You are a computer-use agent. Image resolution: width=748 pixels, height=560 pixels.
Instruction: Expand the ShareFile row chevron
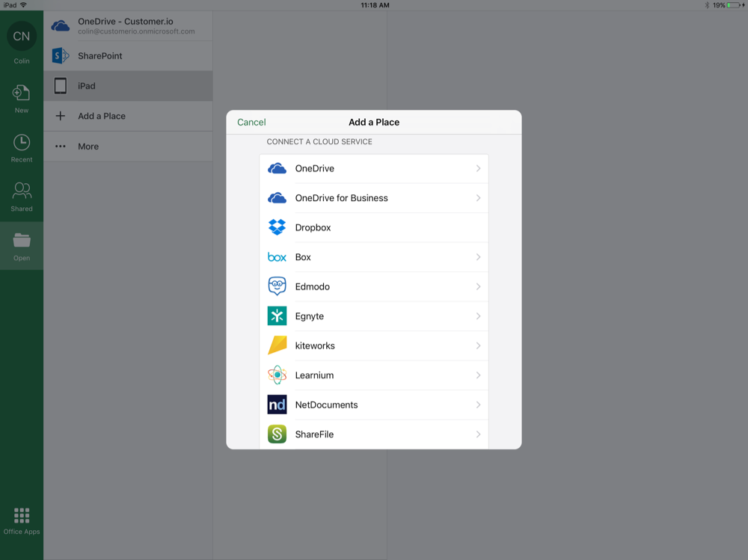478,434
